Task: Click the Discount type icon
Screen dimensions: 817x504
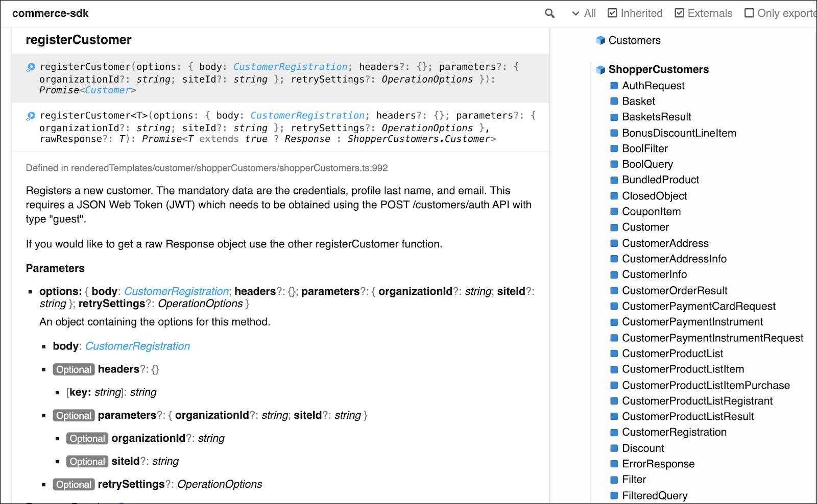Action: coord(614,448)
